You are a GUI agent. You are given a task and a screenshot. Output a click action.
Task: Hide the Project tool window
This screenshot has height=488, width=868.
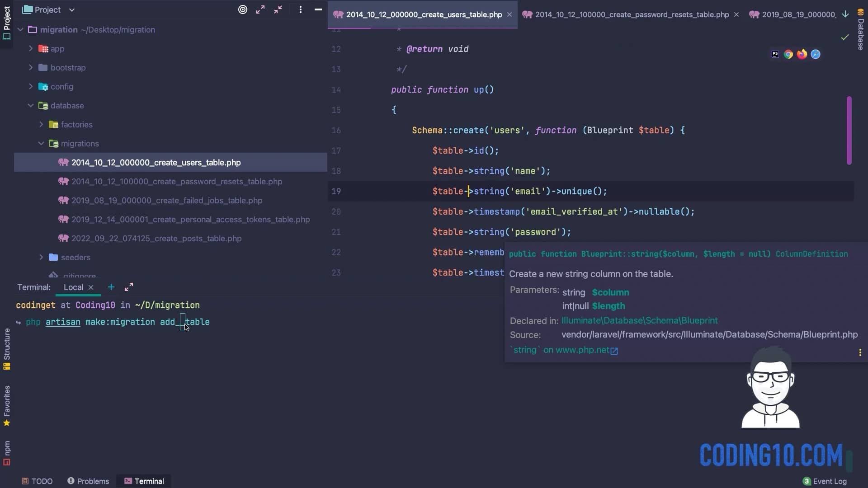(318, 9)
